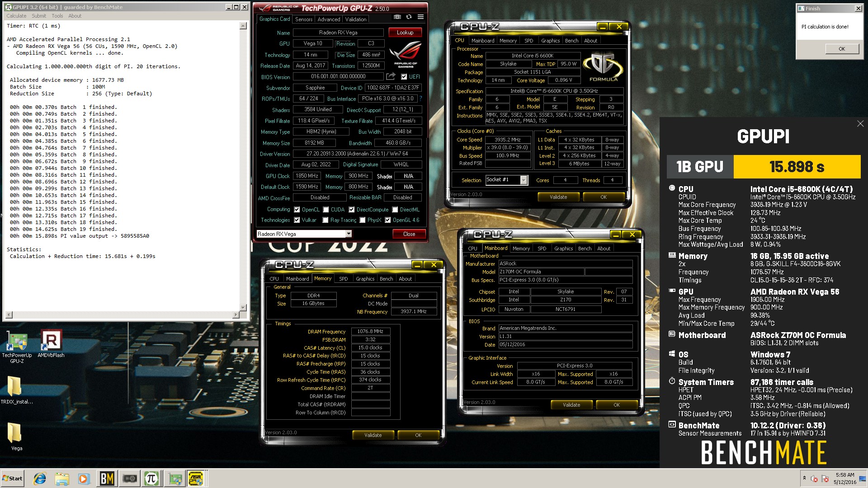Screen dimensions: 868x488
Task: Open the Calculate menu in GPUPI
Action: point(16,16)
